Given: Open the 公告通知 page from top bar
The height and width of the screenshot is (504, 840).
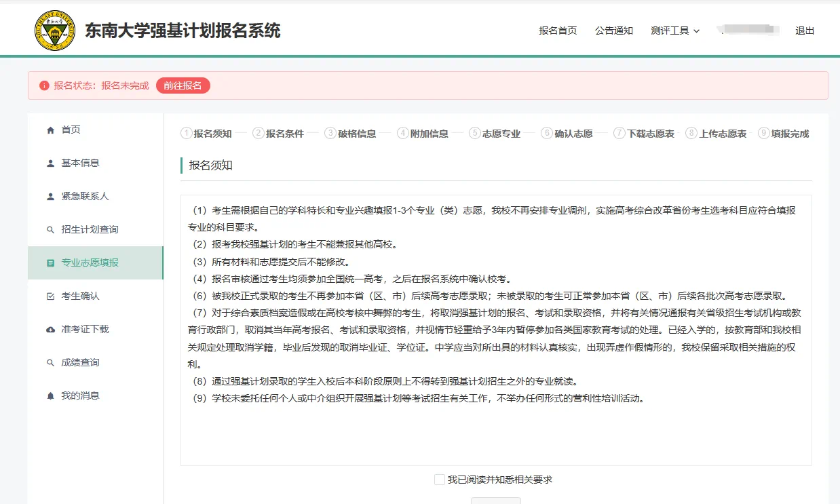Looking at the screenshot, I should click(x=613, y=31).
